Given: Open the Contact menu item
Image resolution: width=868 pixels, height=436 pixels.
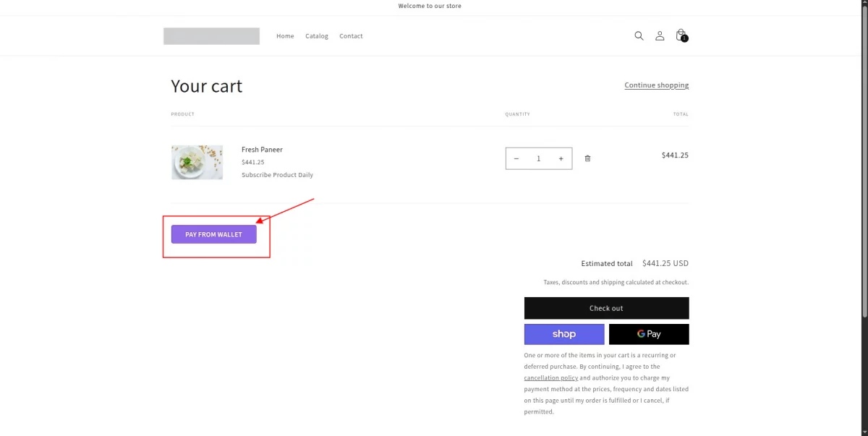Looking at the screenshot, I should coord(351,35).
